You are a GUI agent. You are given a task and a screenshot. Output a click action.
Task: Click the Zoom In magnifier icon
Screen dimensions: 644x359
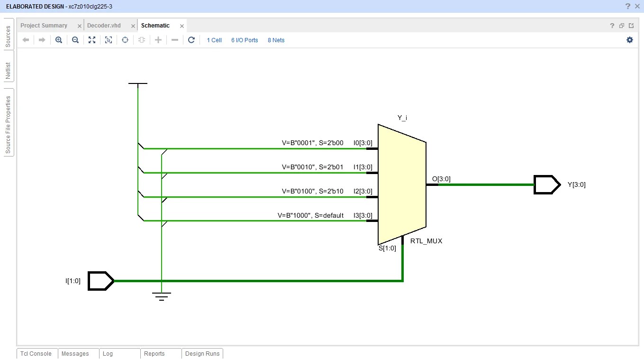coord(59,40)
